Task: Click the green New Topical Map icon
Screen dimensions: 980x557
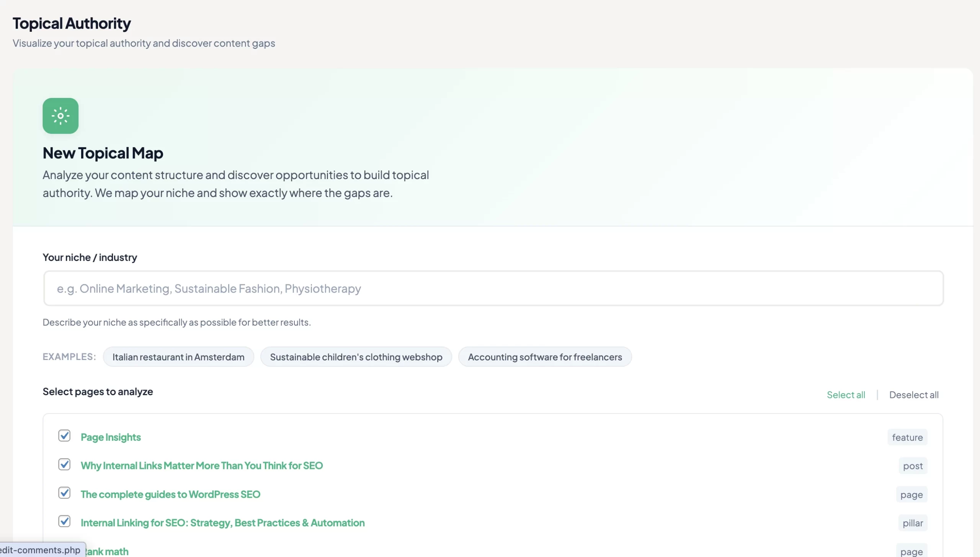Action: [x=60, y=116]
